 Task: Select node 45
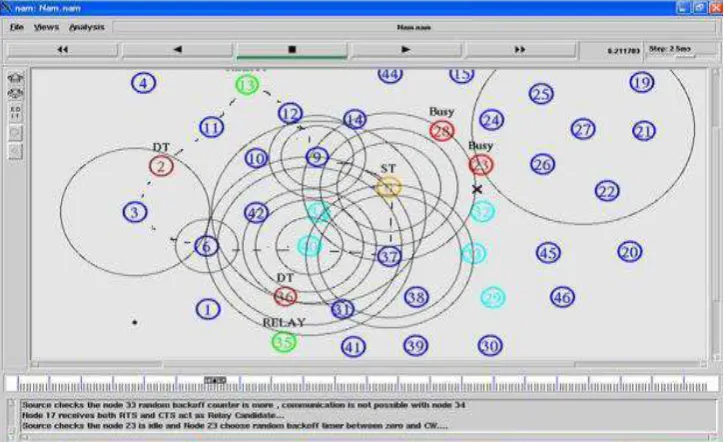coord(548,253)
